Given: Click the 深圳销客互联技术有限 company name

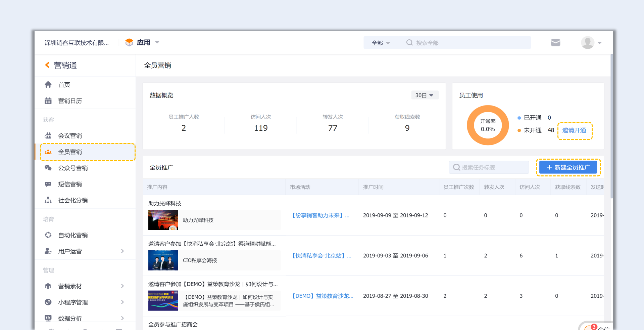Looking at the screenshot, I should coord(77,43).
